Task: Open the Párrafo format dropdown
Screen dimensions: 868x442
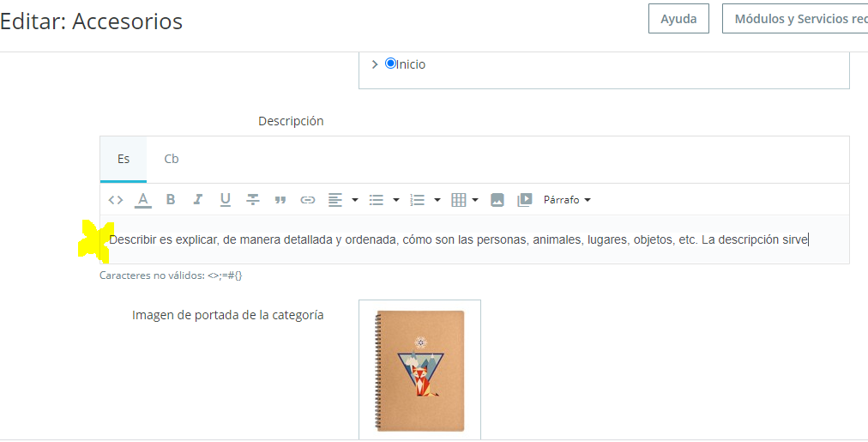Action: [x=567, y=200]
